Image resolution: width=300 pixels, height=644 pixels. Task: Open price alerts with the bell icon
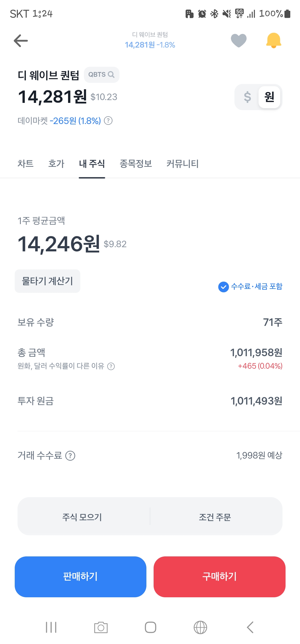pyautogui.click(x=274, y=41)
